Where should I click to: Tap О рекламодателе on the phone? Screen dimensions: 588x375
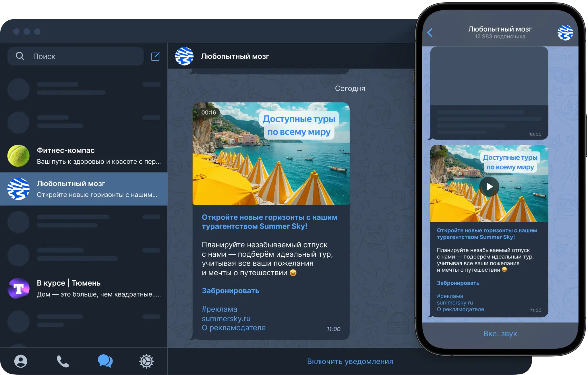tap(460, 309)
